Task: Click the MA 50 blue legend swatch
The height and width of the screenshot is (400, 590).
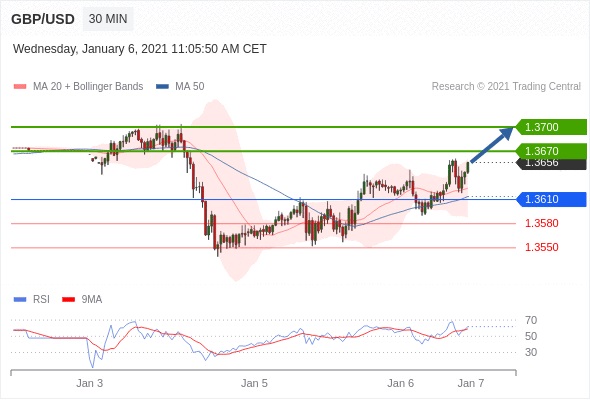Action: [162, 87]
